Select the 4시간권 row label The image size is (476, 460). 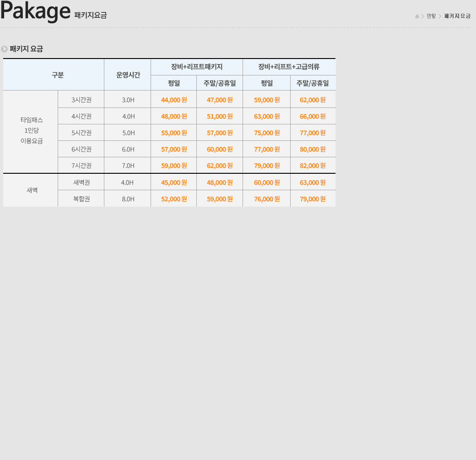[81, 116]
